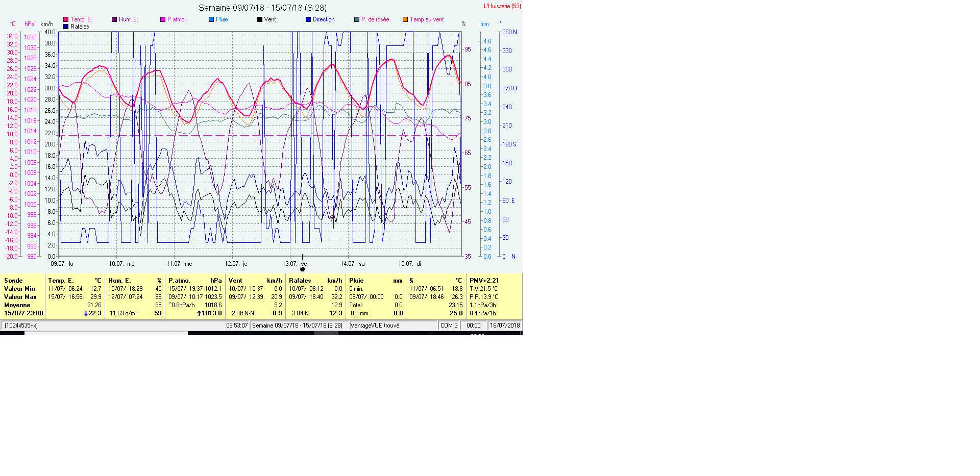Click the 'PMV+2:21' column header
980x476 pixels.
484,281
